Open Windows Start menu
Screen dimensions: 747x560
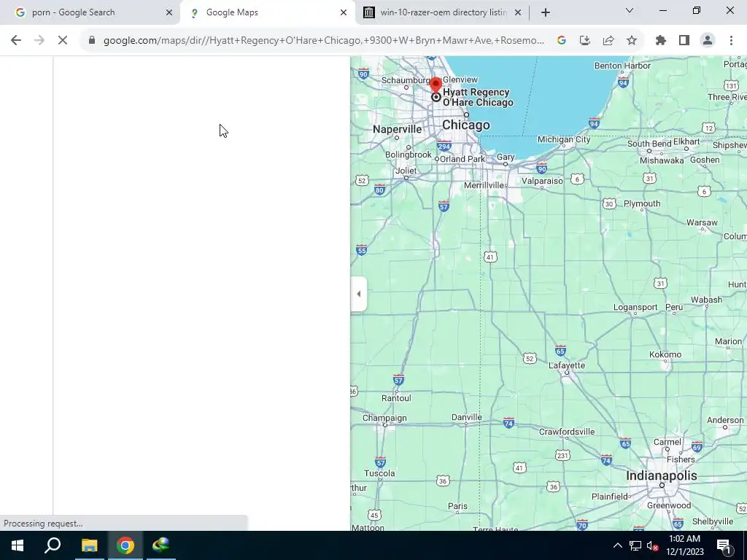(x=18, y=545)
